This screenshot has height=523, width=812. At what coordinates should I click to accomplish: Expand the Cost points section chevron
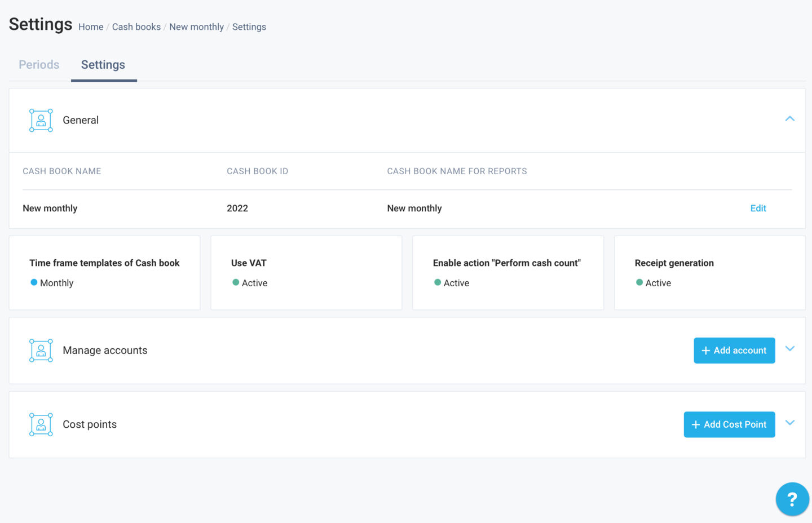click(x=790, y=423)
